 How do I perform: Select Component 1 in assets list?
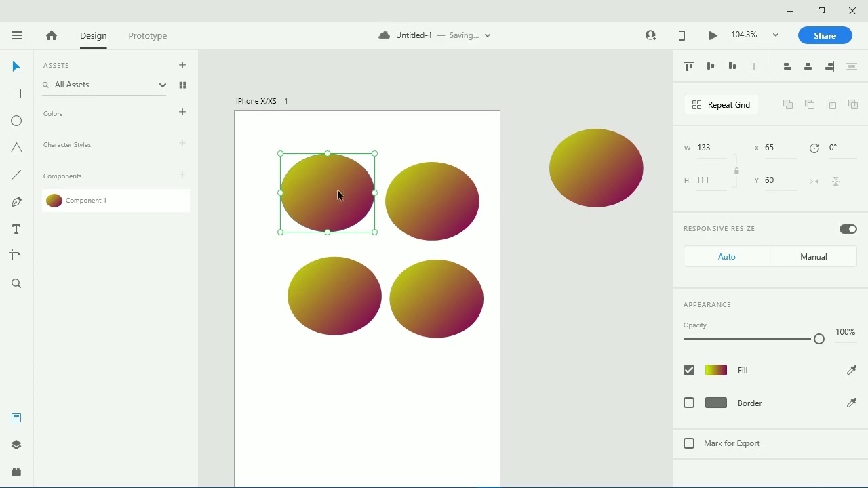[x=116, y=201]
